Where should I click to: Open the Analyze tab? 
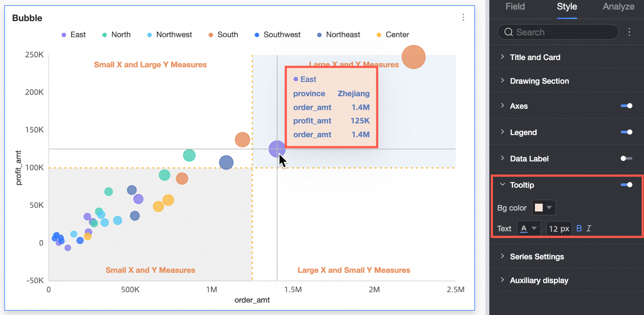tap(619, 6)
